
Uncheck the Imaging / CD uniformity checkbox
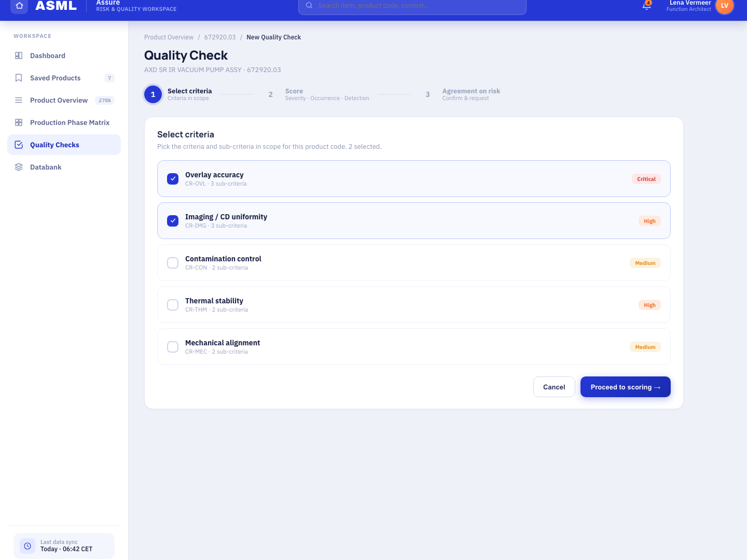click(173, 221)
